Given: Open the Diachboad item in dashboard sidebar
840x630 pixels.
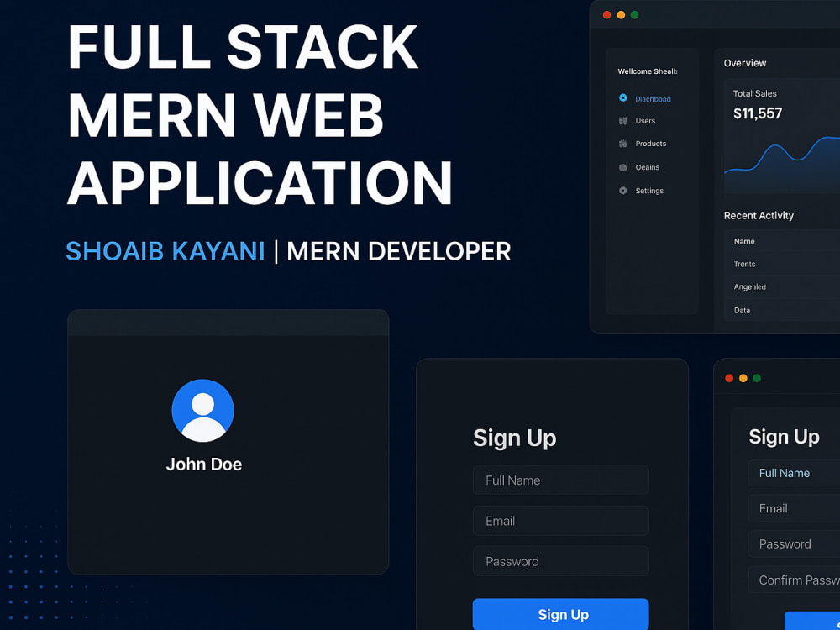Looking at the screenshot, I should click(x=653, y=98).
